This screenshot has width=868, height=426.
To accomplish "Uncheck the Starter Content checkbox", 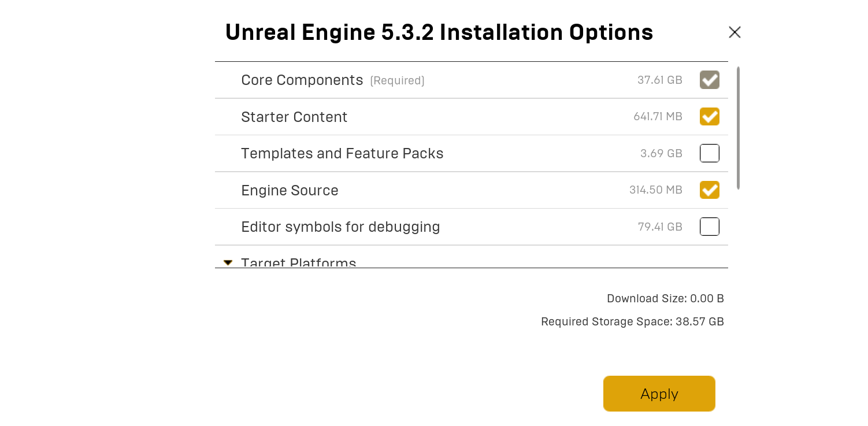I will (x=710, y=116).
